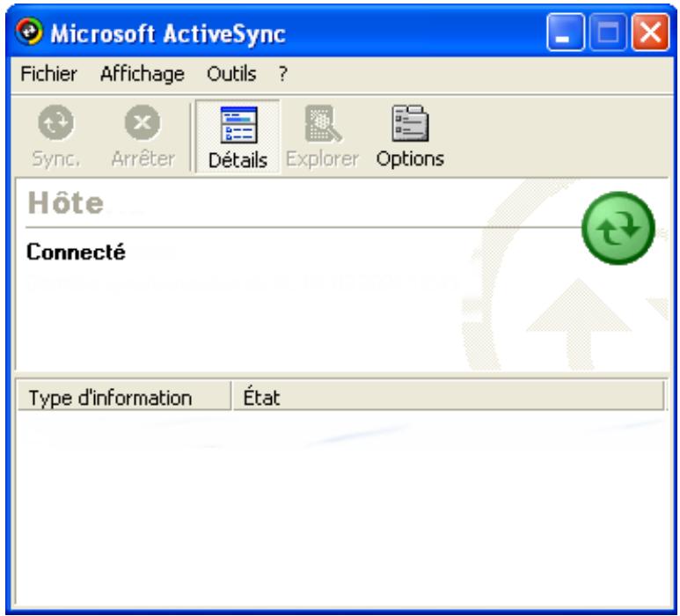
Task: Open the Outils menu
Action: tap(231, 74)
